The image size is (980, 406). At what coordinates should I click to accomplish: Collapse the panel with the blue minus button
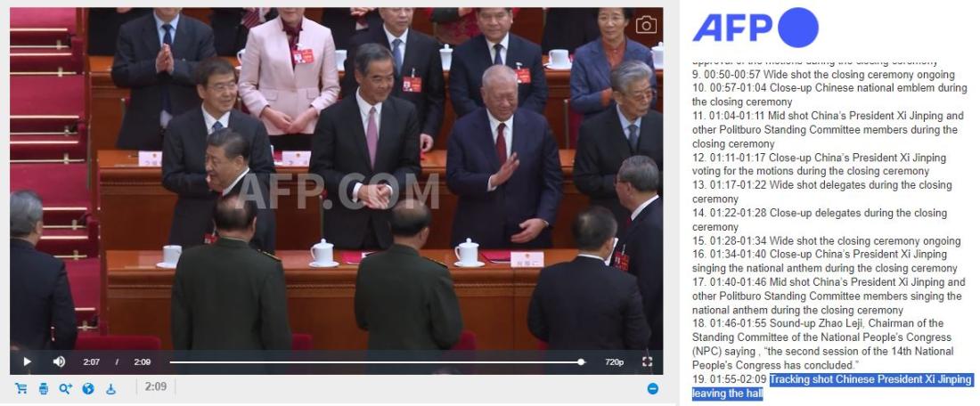click(652, 388)
